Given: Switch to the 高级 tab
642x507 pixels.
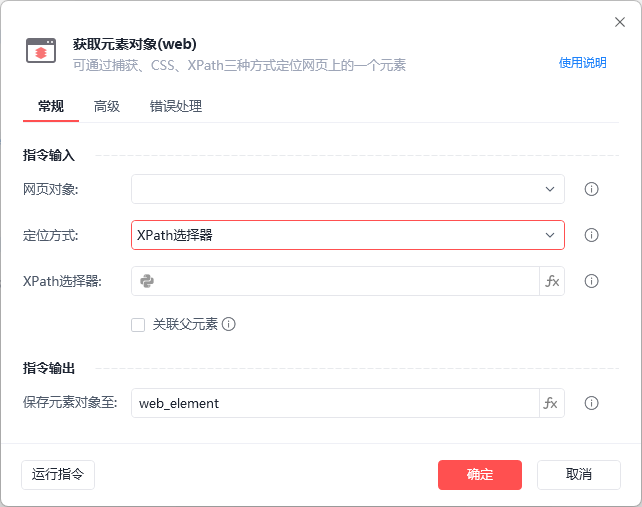Looking at the screenshot, I should (107, 106).
